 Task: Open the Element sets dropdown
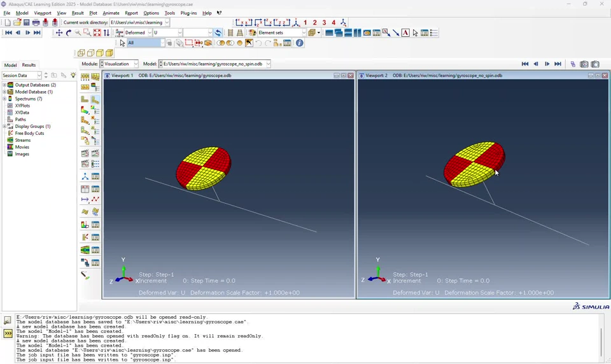304,32
